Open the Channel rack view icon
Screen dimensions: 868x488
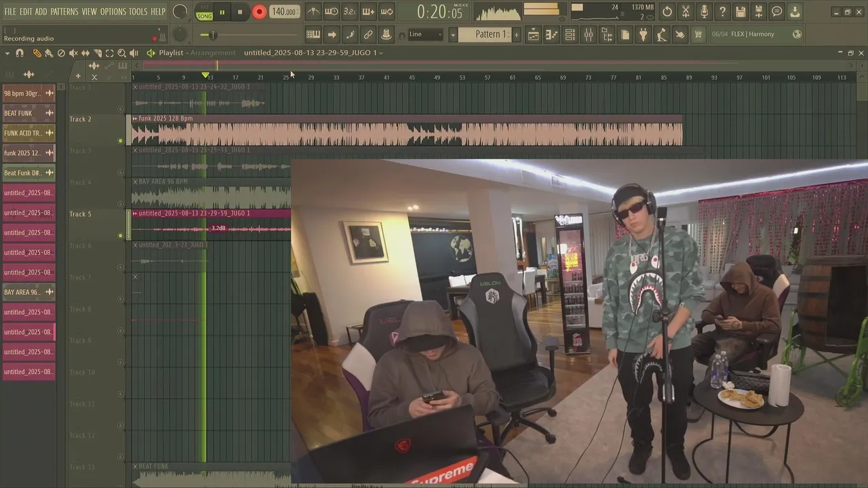click(570, 35)
